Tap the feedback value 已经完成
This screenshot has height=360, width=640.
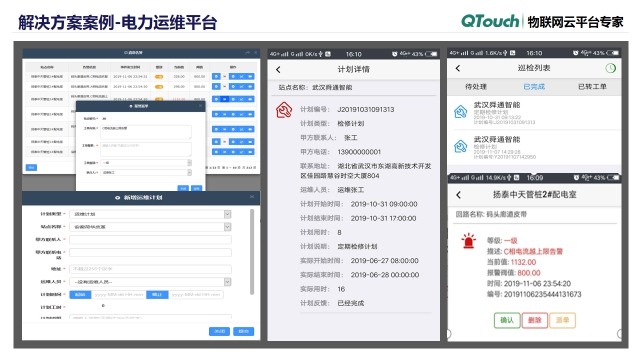[x=351, y=303]
